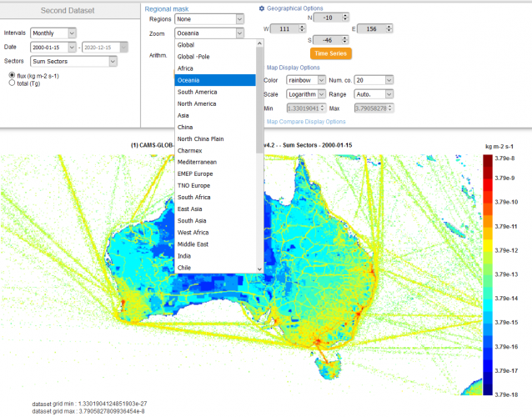
Task: Choose Middle East in the zoom list
Action: click(215, 244)
